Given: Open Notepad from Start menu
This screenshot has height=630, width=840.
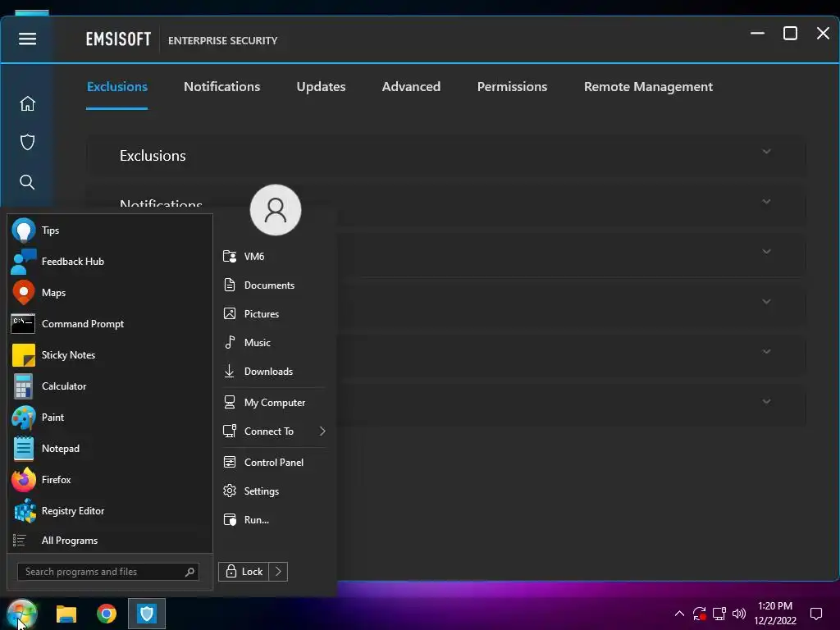Looking at the screenshot, I should (111, 449).
